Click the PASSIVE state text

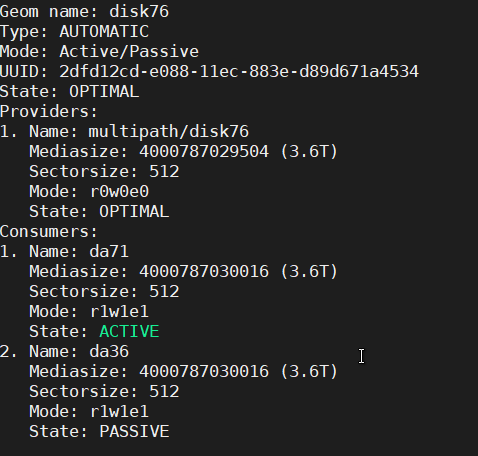pyautogui.click(x=134, y=432)
